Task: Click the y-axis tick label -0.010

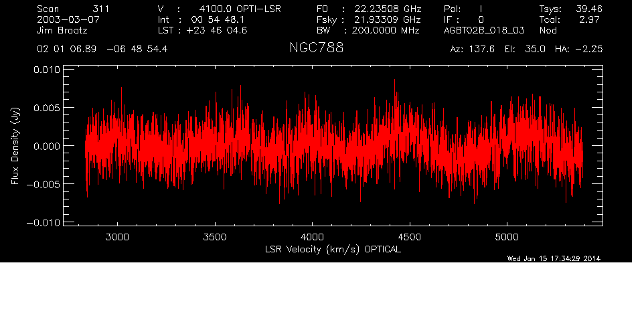Action: pyautogui.click(x=43, y=222)
